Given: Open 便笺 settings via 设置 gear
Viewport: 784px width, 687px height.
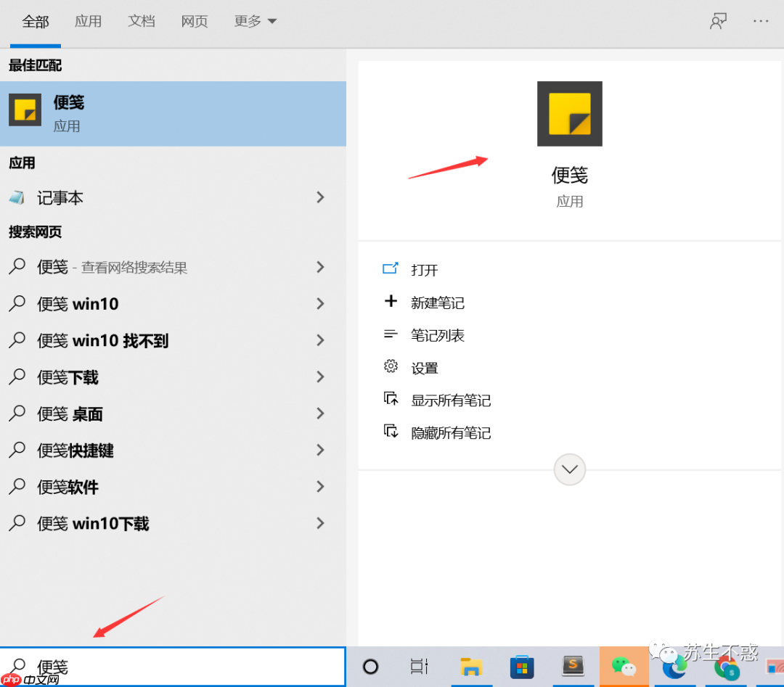Looking at the screenshot, I should coord(423,367).
